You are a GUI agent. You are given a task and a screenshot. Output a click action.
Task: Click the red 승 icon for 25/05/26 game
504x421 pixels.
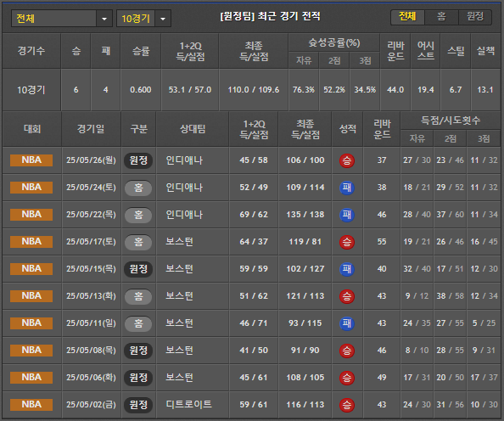coord(347,160)
